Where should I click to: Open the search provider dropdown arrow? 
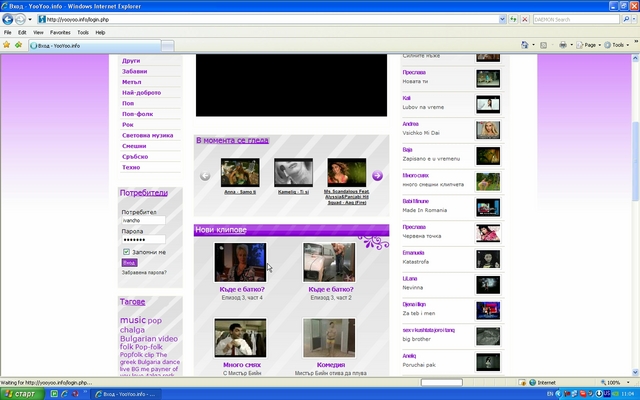635,19
